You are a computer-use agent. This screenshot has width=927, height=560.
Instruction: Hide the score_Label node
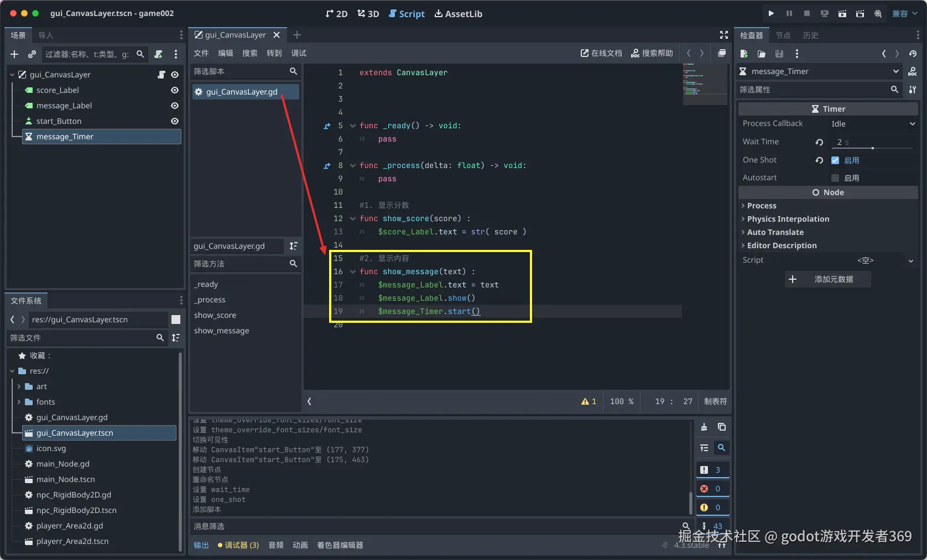[175, 90]
